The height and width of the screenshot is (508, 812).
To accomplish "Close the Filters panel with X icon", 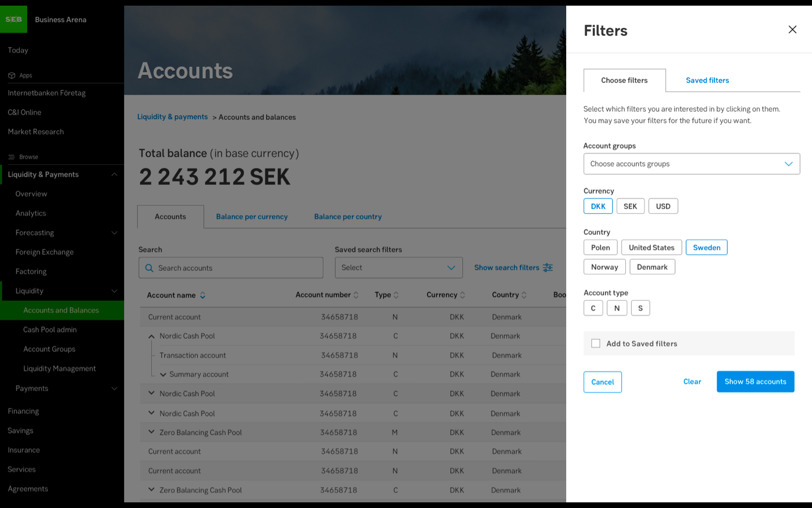I will pos(792,29).
